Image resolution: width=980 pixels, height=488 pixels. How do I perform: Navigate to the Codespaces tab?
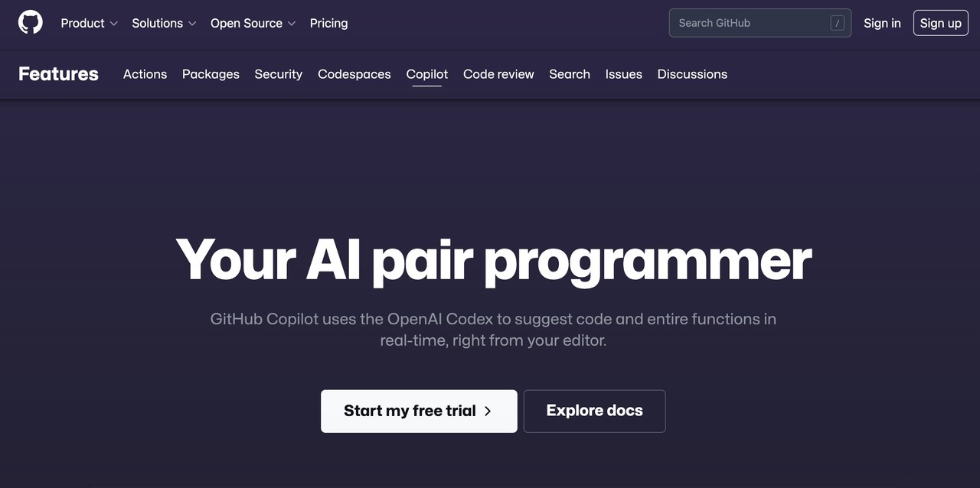[x=354, y=74]
